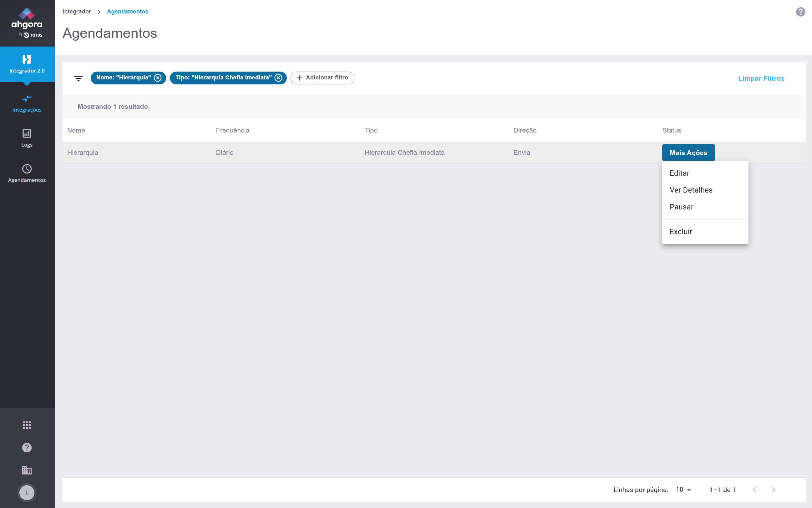
Task: Open the user avatar labeled L
Action: (27, 493)
